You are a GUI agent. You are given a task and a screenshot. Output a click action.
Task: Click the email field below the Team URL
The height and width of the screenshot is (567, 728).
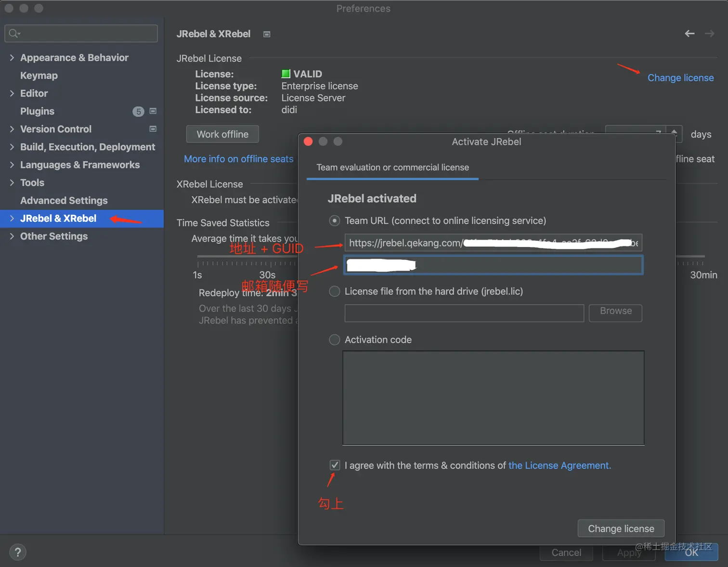tap(493, 265)
